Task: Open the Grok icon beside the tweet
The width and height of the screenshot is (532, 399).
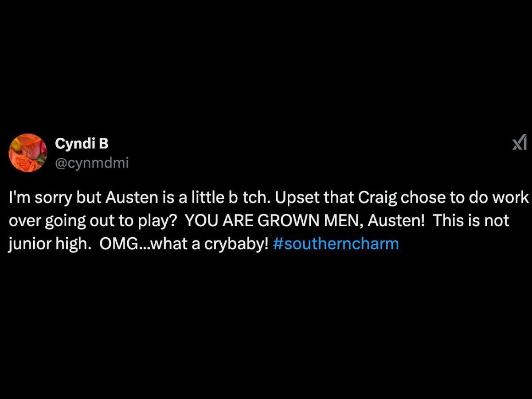Action: 519,143
